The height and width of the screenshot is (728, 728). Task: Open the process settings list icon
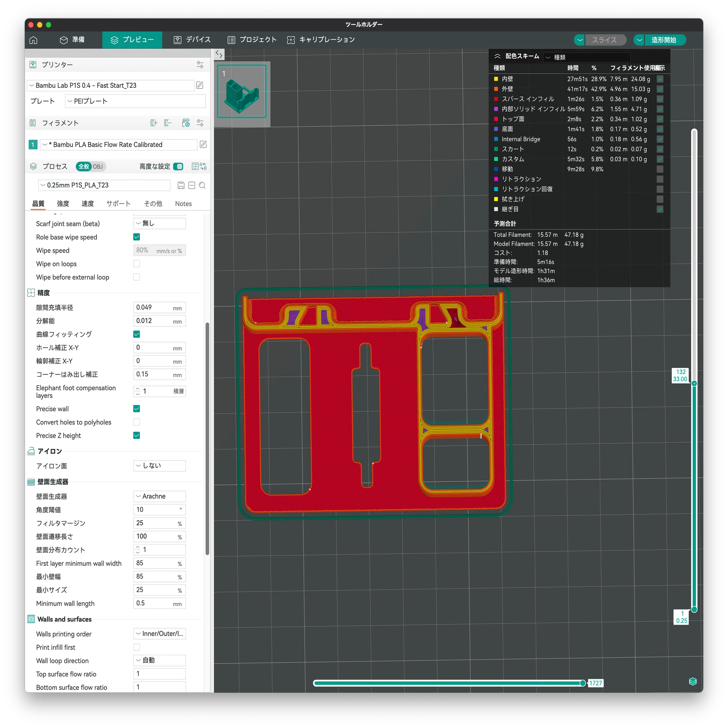195,166
